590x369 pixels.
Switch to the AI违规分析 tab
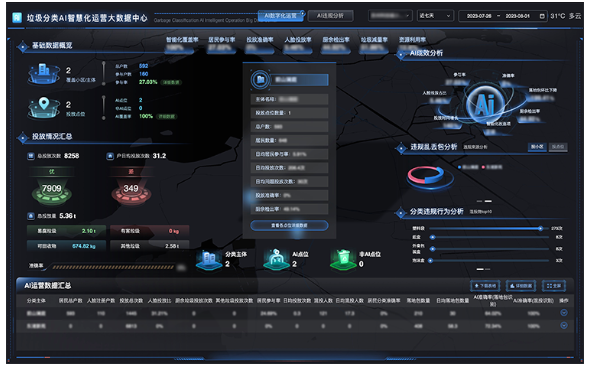330,16
